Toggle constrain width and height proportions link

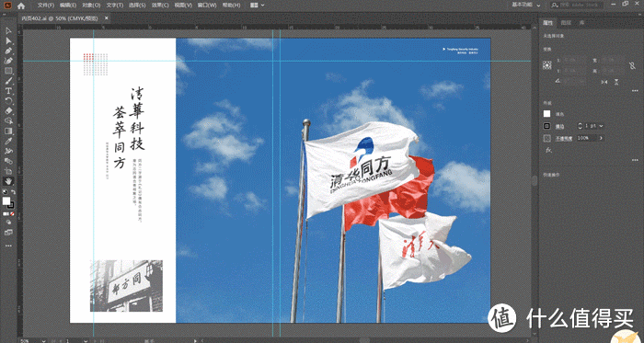(632, 65)
